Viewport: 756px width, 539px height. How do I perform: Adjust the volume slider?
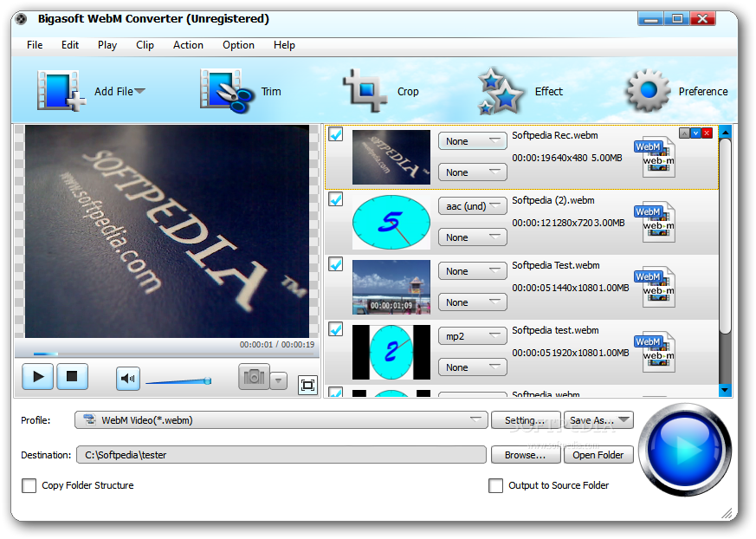point(178,381)
